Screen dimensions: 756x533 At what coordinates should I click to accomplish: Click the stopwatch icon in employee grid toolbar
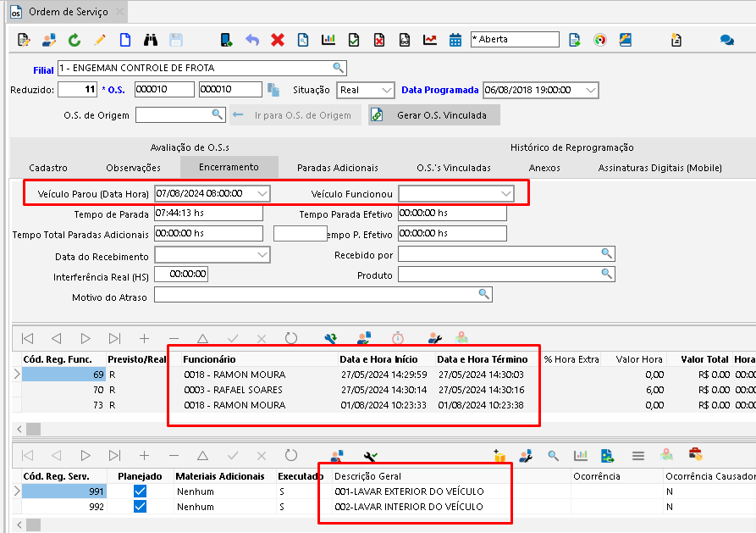397,338
